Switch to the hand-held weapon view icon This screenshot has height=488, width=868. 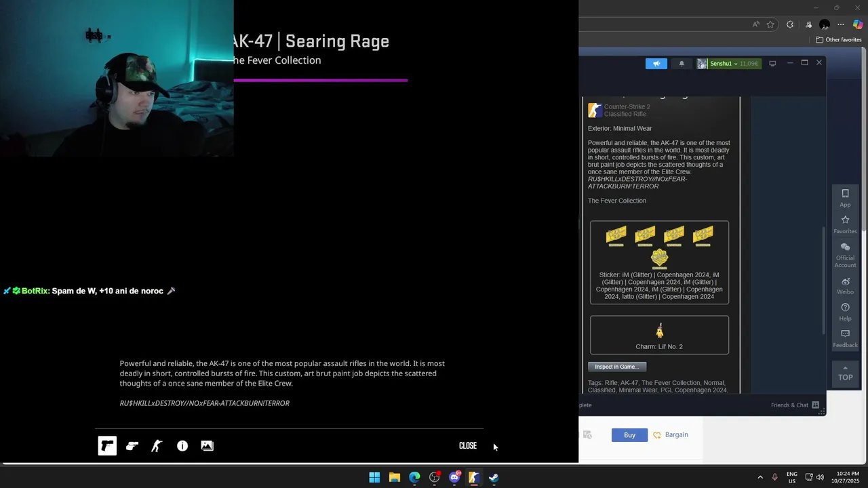(x=132, y=446)
